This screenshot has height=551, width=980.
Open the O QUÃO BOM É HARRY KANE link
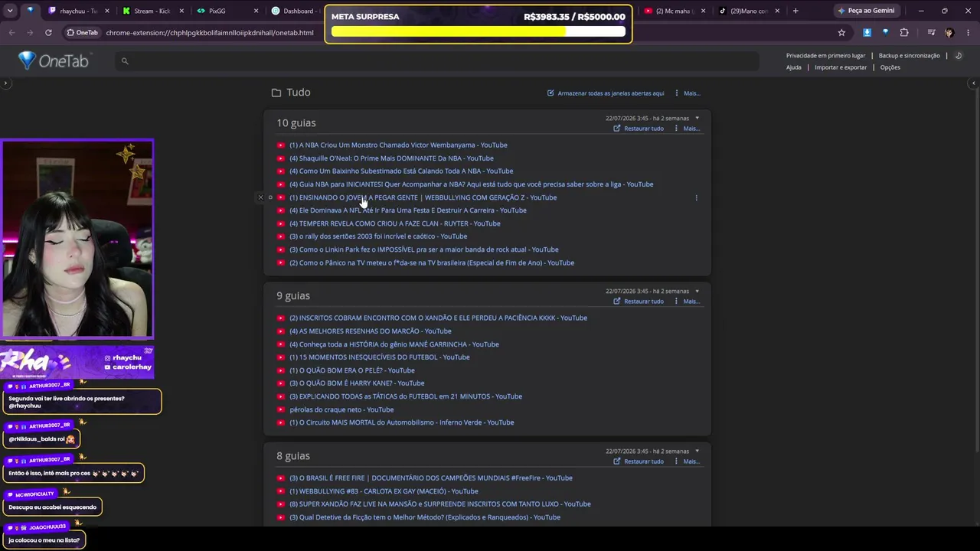tap(357, 383)
